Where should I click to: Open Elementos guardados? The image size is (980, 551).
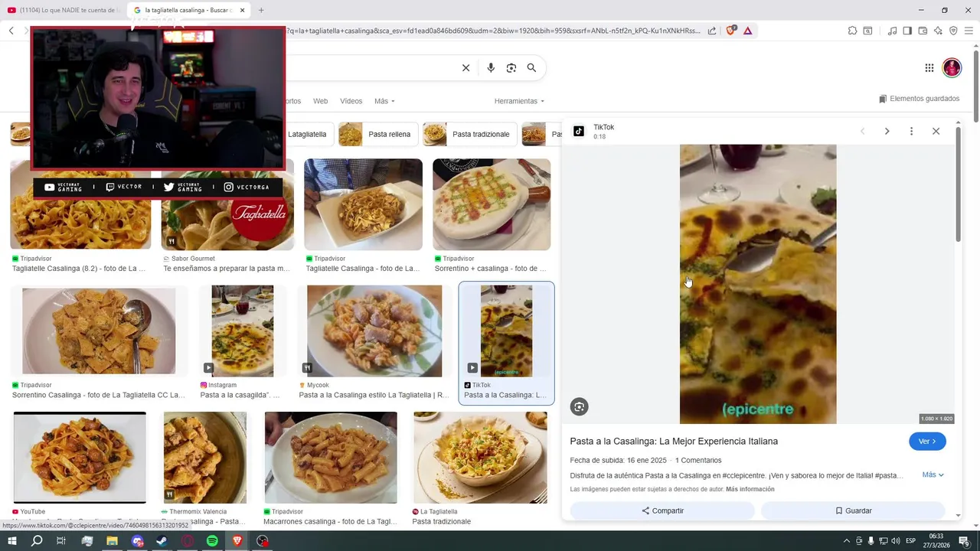point(919,99)
